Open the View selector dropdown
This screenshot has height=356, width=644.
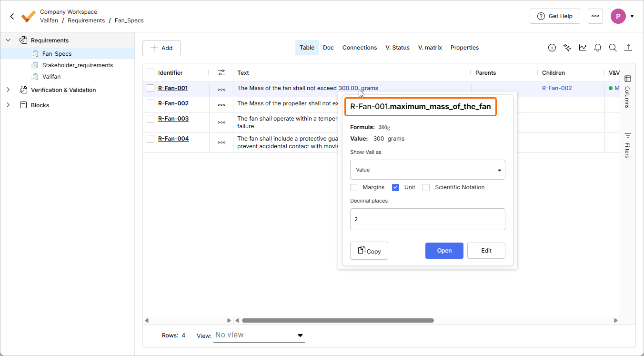(x=259, y=335)
